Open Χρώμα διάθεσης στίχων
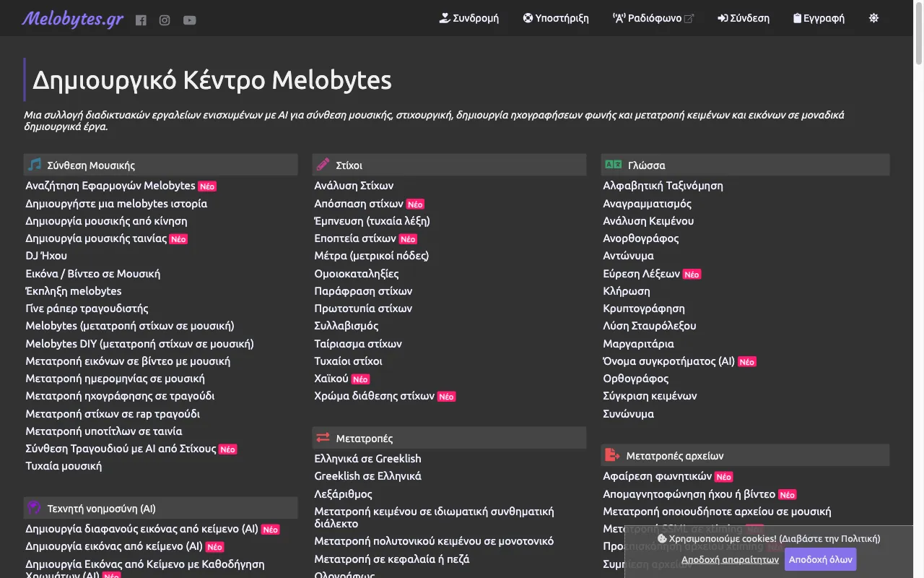The image size is (924, 578). tap(375, 396)
